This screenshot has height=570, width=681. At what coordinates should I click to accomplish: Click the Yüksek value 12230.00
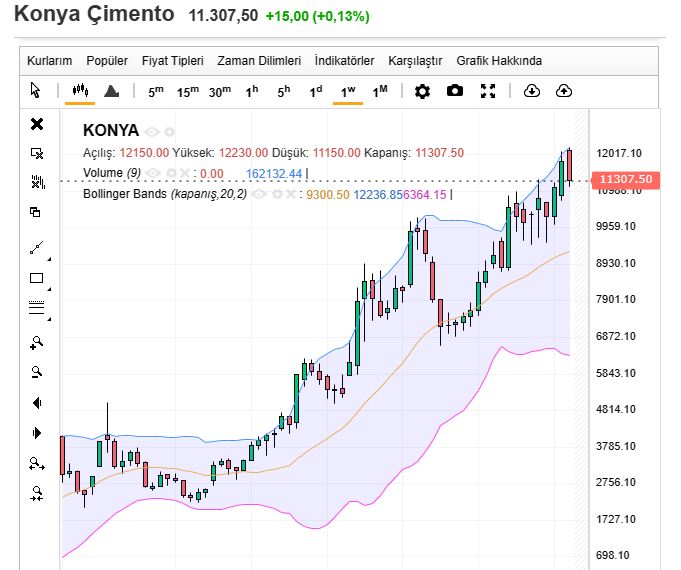coord(243,153)
